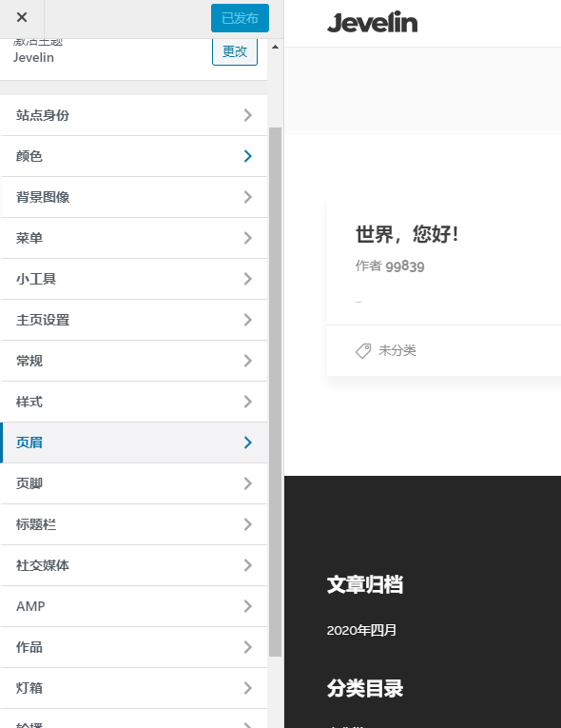Expand the 菜单 section arrow
The height and width of the screenshot is (728, 561).
tap(248, 238)
